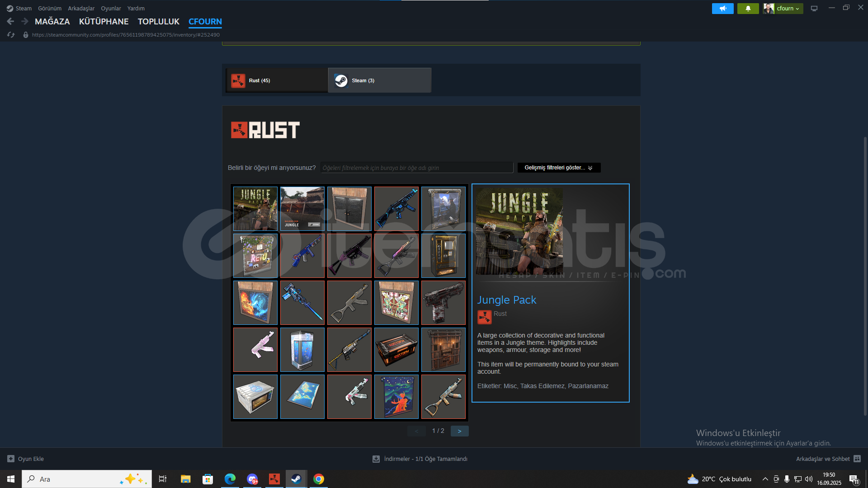Select the black and pink MP5 skin
The height and width of the screenshot is (488, 868).
[349, 256]
